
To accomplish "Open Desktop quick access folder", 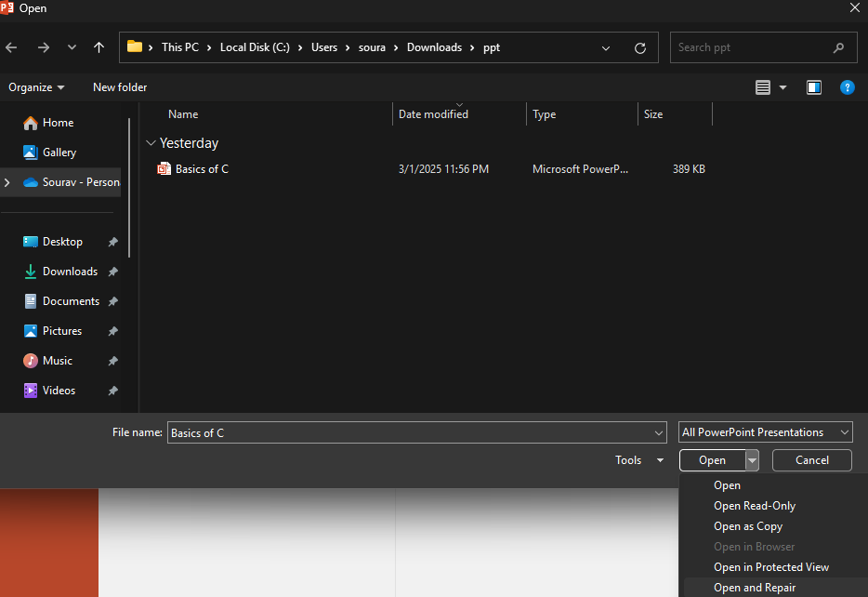I will pyautogui.click(x=62, y=242).
